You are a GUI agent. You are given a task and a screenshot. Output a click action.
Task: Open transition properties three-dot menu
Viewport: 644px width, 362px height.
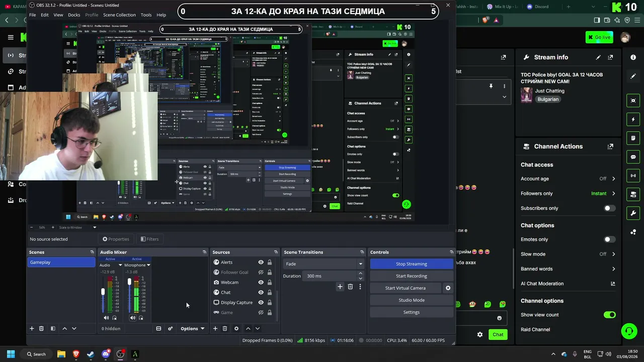(360, 287)
